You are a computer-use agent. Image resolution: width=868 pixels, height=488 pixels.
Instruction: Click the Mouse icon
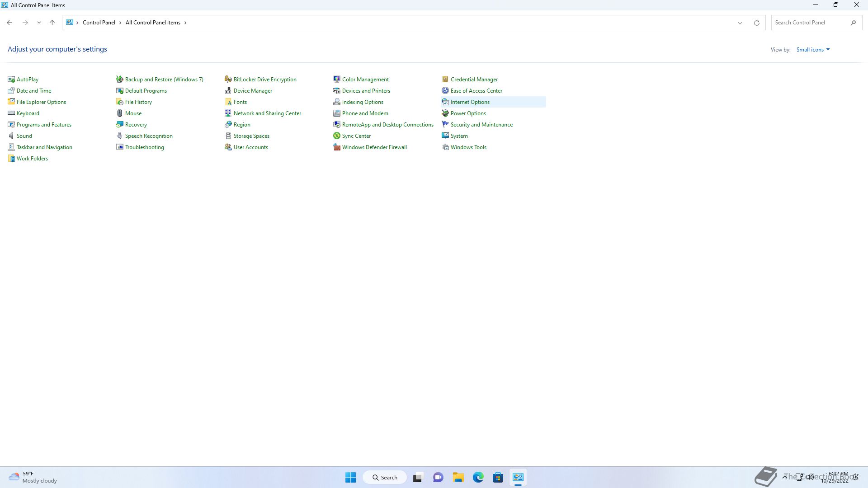point(120,113)
